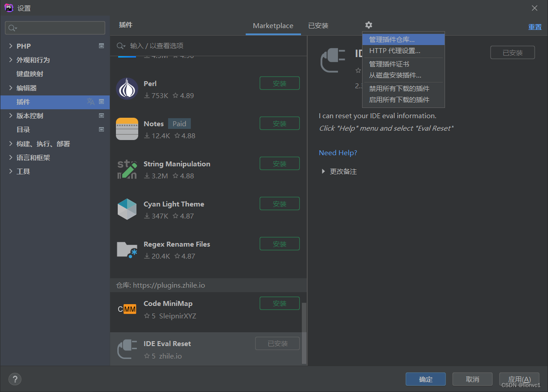Viewport: 548px width, 392px height.
Task: Click the project-level icon beside PHP
Action: click(x=102, y=46)
